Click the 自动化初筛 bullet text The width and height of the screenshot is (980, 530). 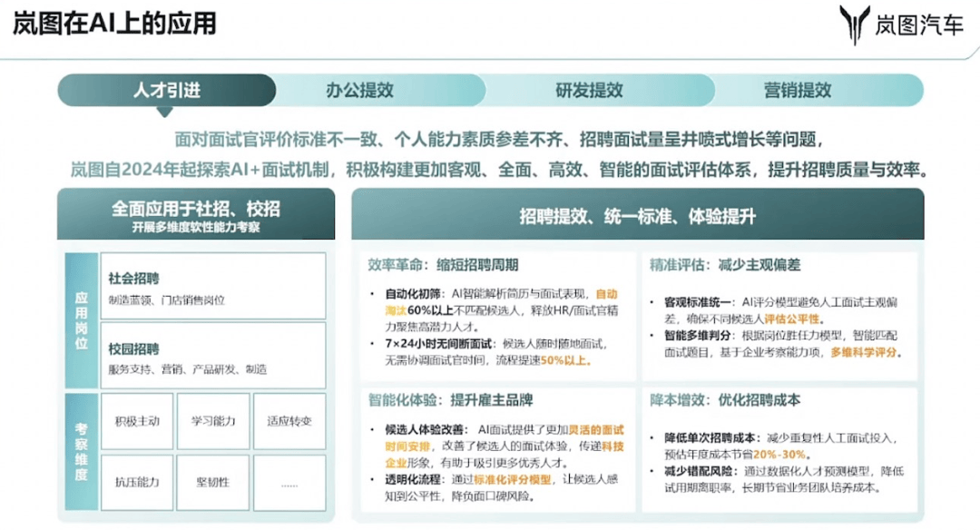click(x=413, y=294)
